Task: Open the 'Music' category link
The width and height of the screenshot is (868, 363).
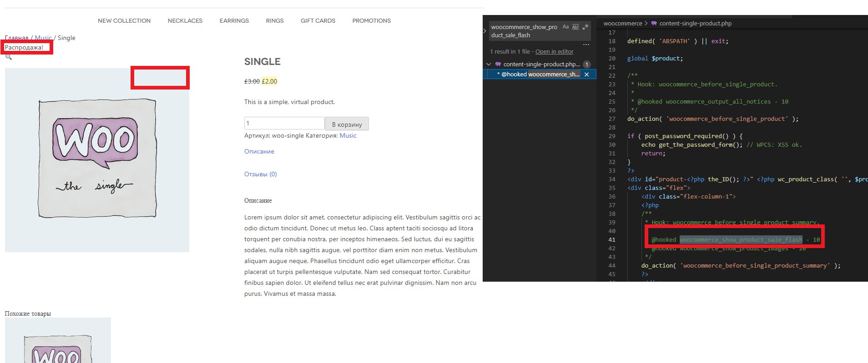Action: [348, 135]
